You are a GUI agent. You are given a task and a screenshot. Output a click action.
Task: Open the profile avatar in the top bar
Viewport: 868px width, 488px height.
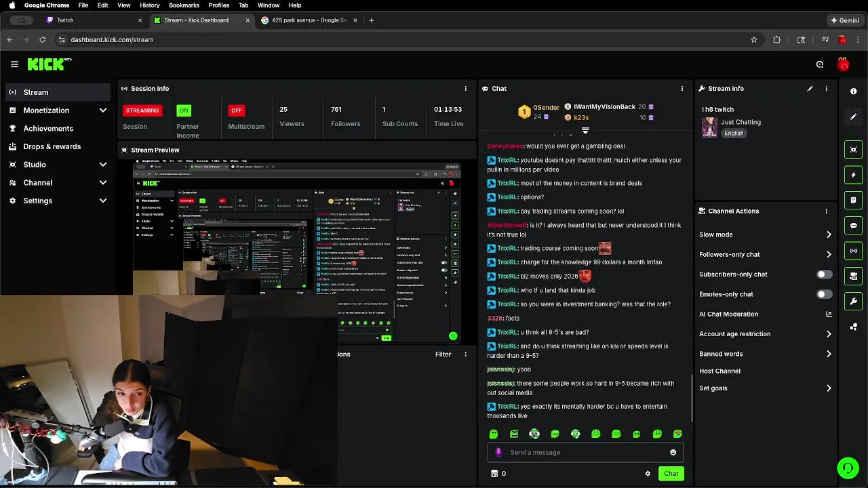[843, 64]
